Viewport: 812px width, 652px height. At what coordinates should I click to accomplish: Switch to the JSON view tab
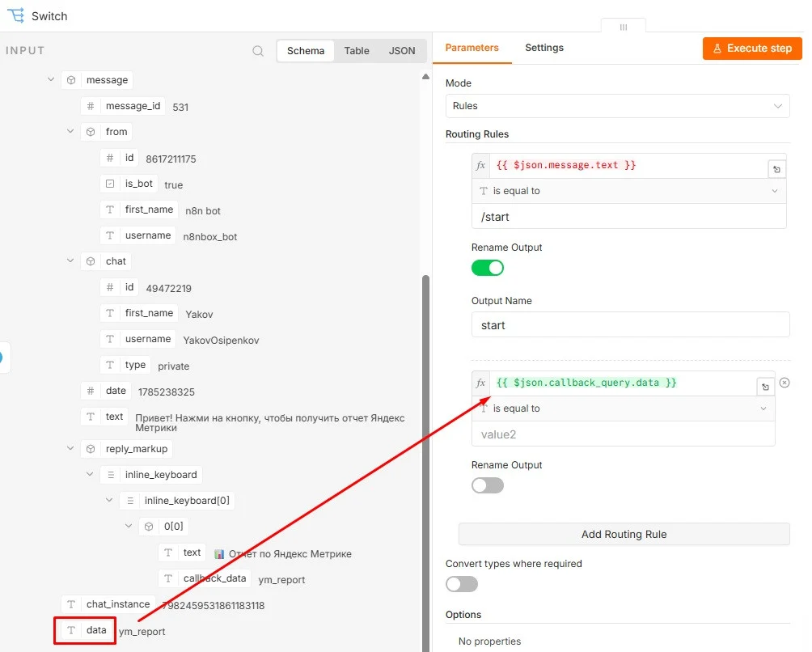pyautogui.click(x=402, y=51)
